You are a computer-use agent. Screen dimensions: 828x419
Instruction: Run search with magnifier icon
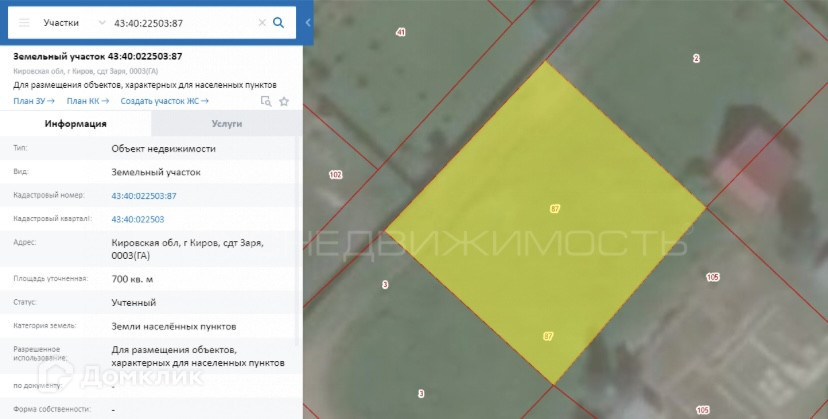click(278, 23)
